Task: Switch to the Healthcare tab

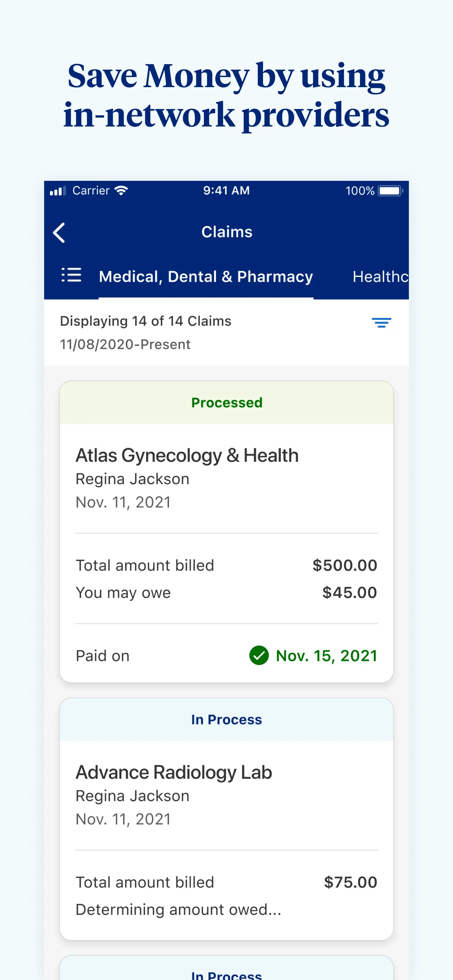Action: (x=380, y=277)
